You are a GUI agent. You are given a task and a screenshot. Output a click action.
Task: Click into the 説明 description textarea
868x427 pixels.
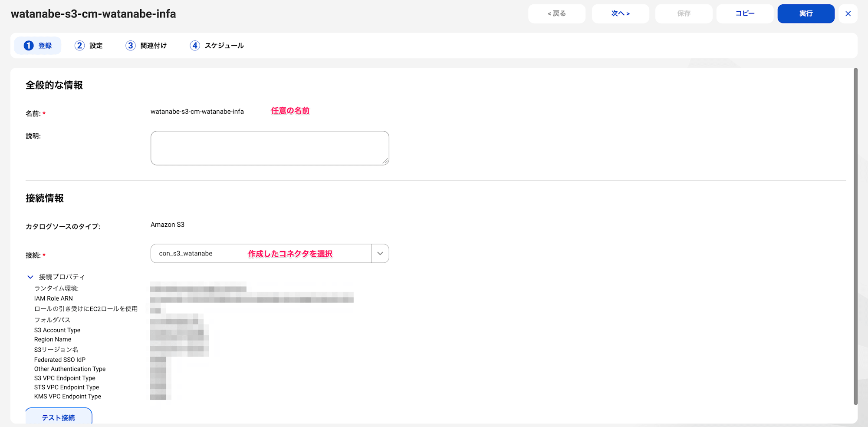270,148
